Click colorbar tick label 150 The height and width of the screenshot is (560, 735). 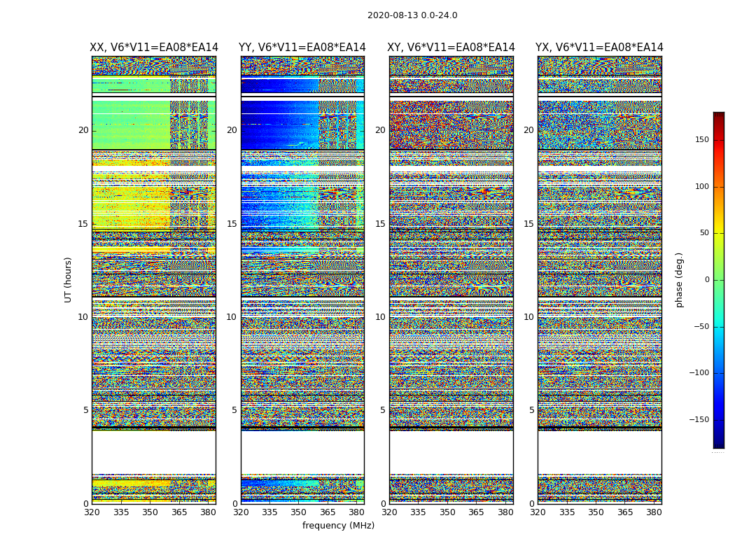pos(701,139)
